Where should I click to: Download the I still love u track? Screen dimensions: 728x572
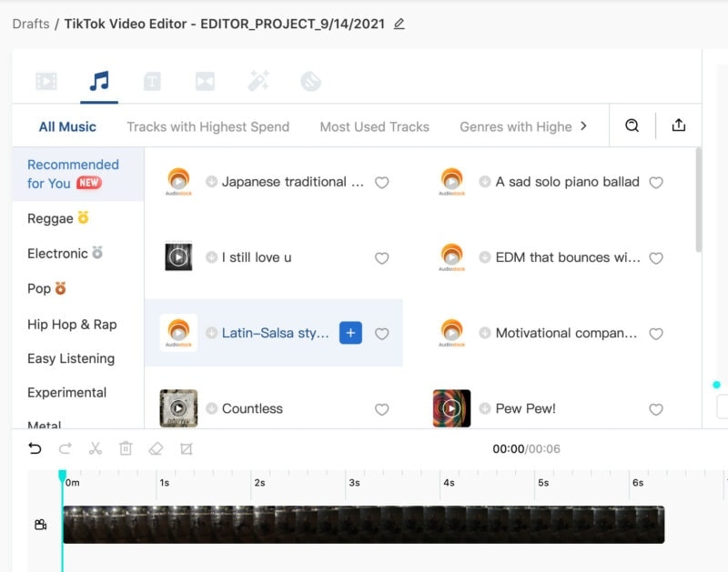coord(211,257)
